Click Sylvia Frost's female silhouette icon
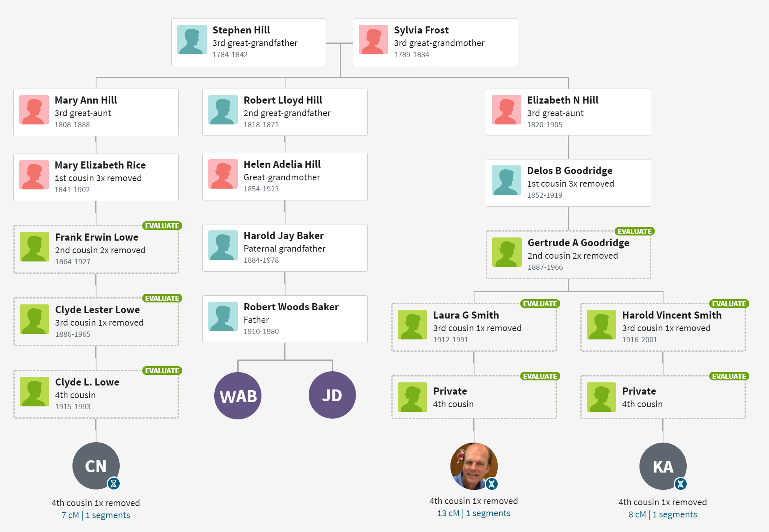Image resolution: width=769 pixels, height=532 pixels. (x=374, y=40)
